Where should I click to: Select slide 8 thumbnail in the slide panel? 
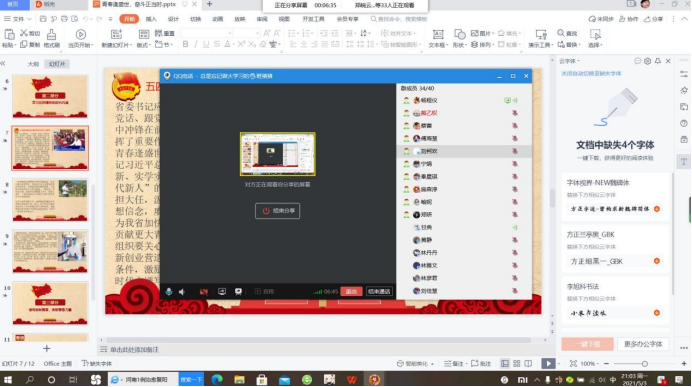(x=50, y=200)
